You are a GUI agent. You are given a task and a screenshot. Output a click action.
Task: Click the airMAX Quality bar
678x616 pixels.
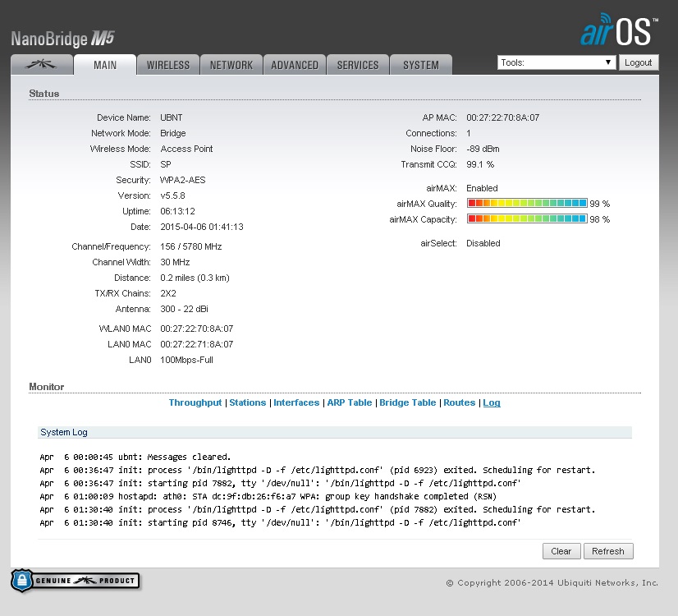click(527, 204)
